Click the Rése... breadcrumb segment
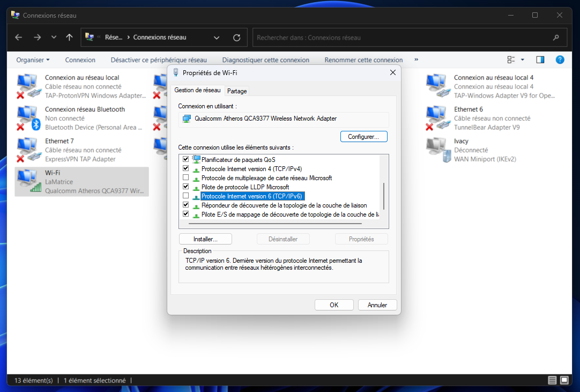 114,38
